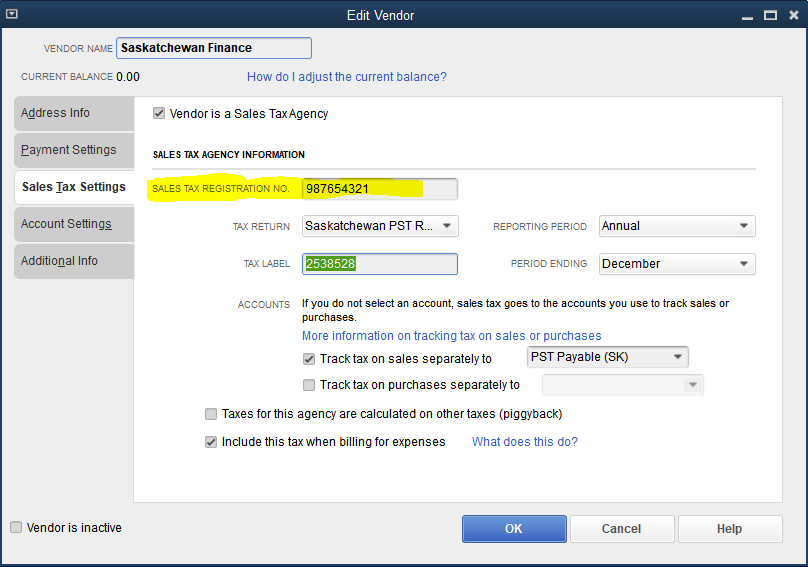
Task: Switch to the Account Settings tab
Action: 74,224
